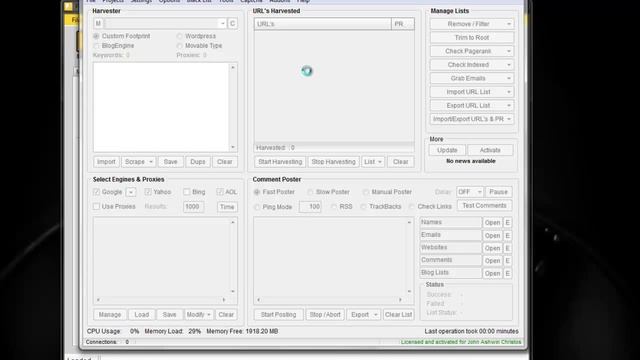Enable the Use Proxies checkbox
The height and width of the screenshot is (360, 640).
tap(96, 207)
